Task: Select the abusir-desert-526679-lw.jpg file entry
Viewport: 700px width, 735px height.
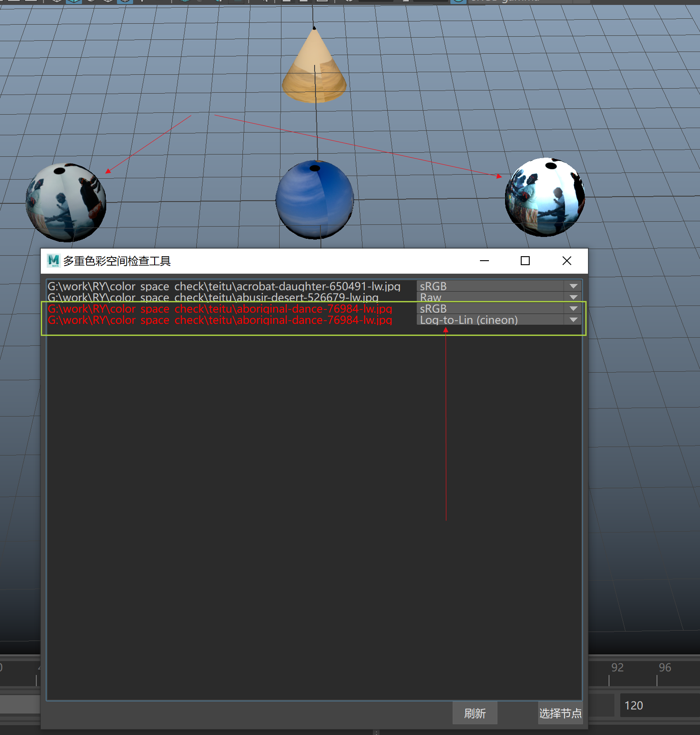Action: click(x=213, y=297)
